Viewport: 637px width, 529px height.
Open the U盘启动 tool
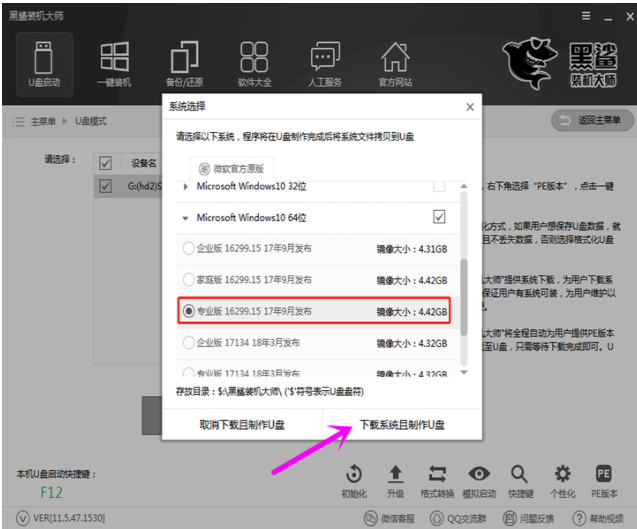[x=44, y=64]
